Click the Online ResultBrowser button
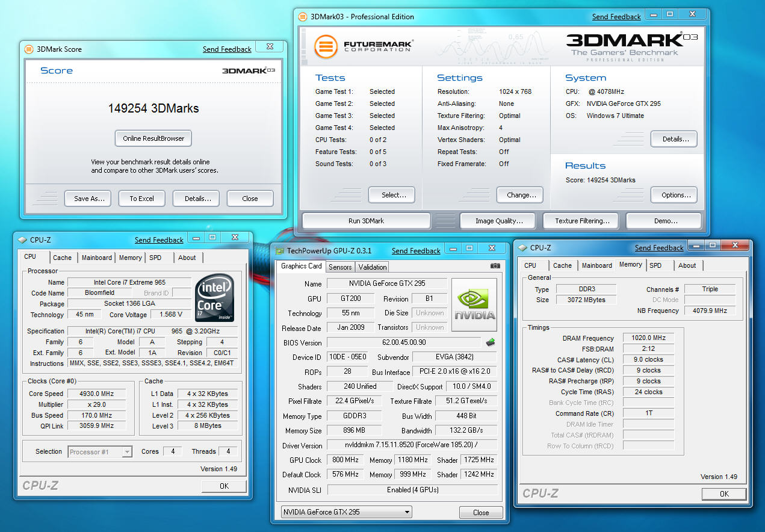765x532 pixels. 153,138
